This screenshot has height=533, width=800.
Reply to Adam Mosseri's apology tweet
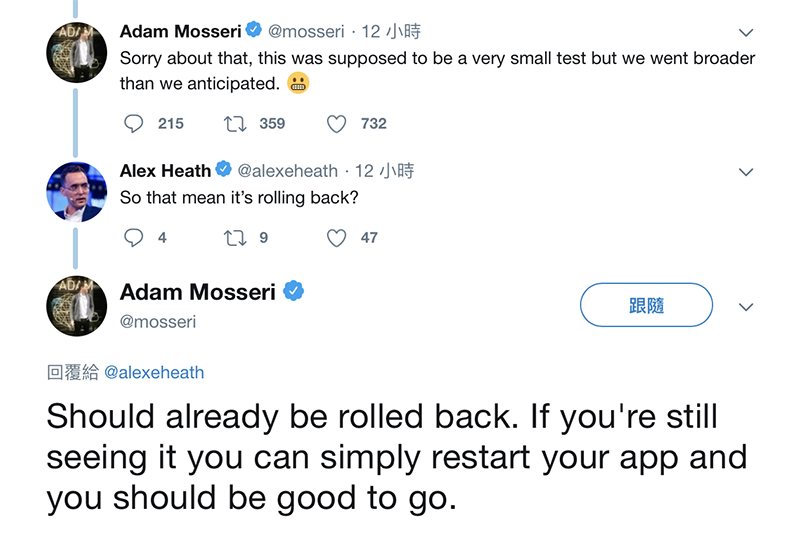pos(134,124)
